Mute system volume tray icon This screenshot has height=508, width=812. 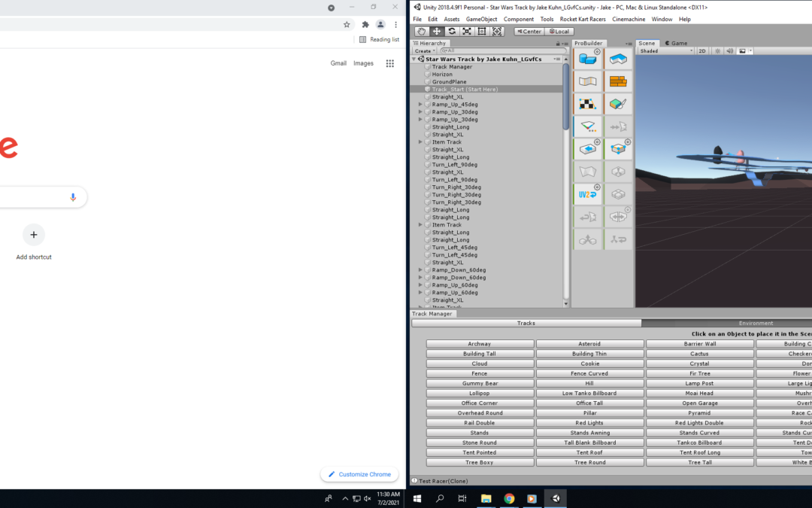[x=367, y=499]
